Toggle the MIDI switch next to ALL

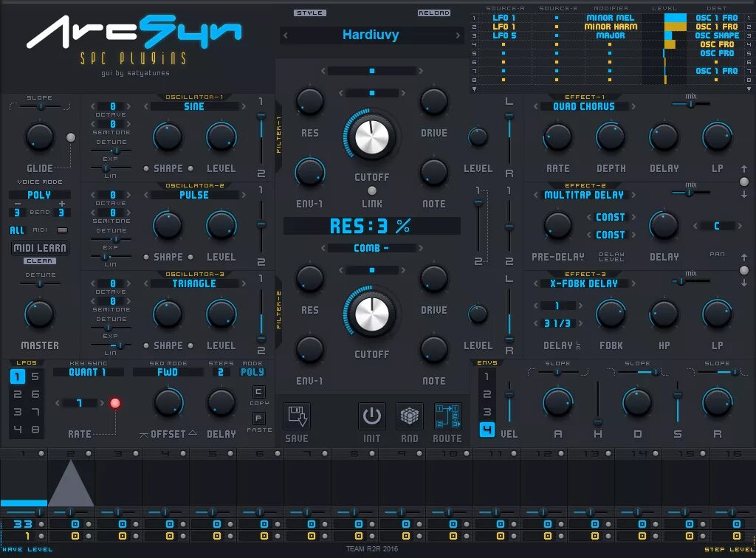tap(61, 231)
